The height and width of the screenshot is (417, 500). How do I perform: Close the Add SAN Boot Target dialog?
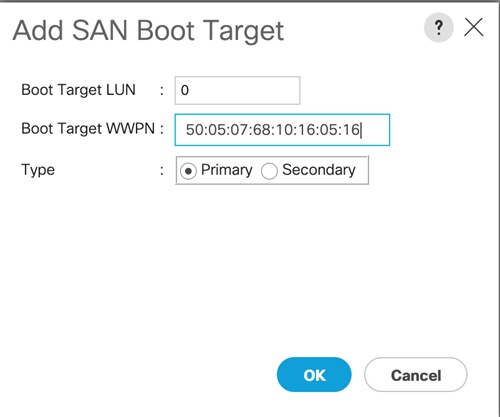(473, 27)
